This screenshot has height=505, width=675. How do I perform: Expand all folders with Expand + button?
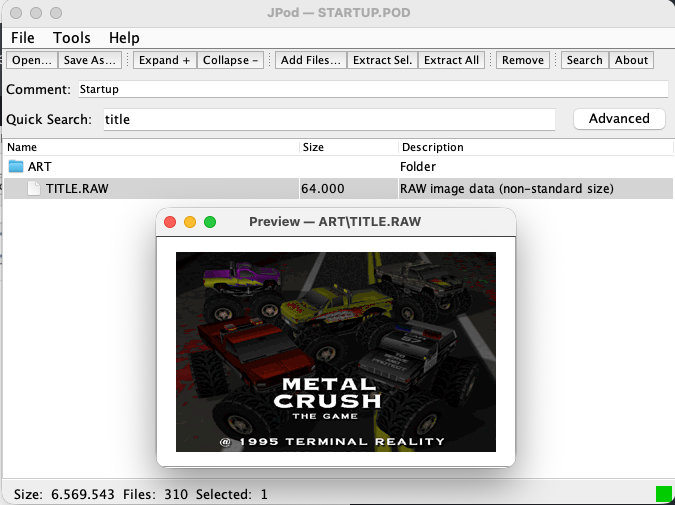click(x=165, y=60)
